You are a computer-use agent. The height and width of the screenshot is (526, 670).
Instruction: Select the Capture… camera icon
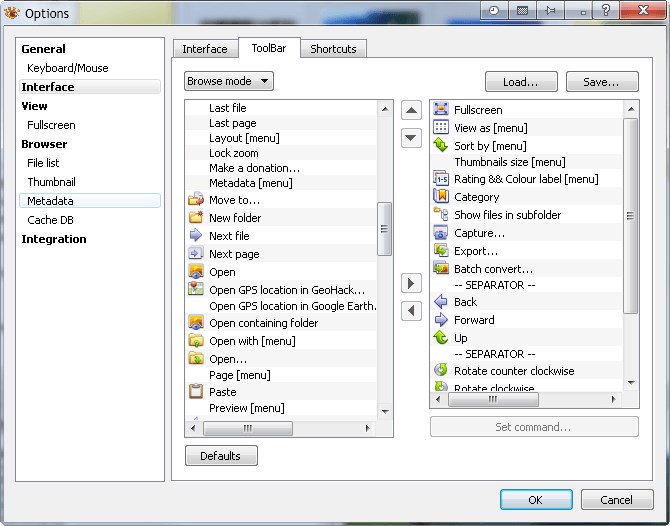pyautogui.click(x=441, y=232)
